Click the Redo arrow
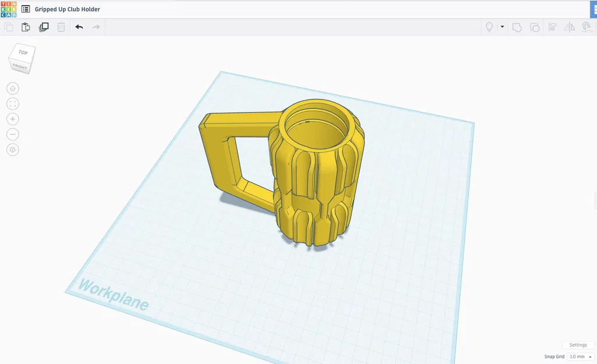 [x=96, y=27]
